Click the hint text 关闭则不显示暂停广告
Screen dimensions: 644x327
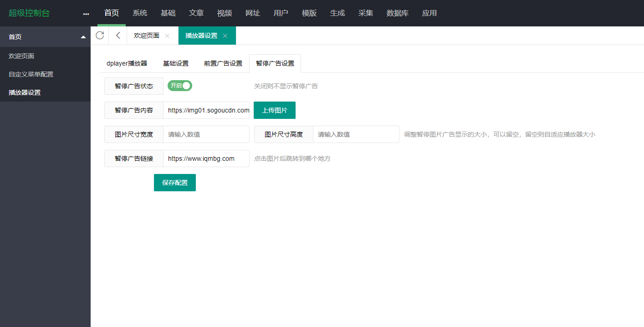point(286,86)
